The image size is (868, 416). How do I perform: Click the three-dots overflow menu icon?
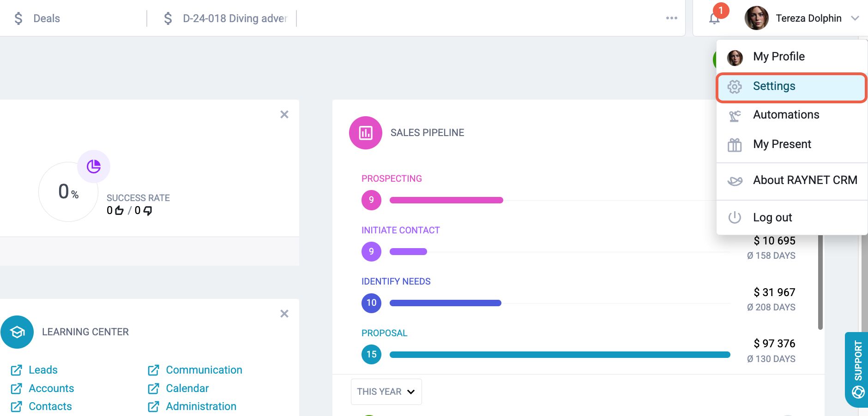[672, 18]
